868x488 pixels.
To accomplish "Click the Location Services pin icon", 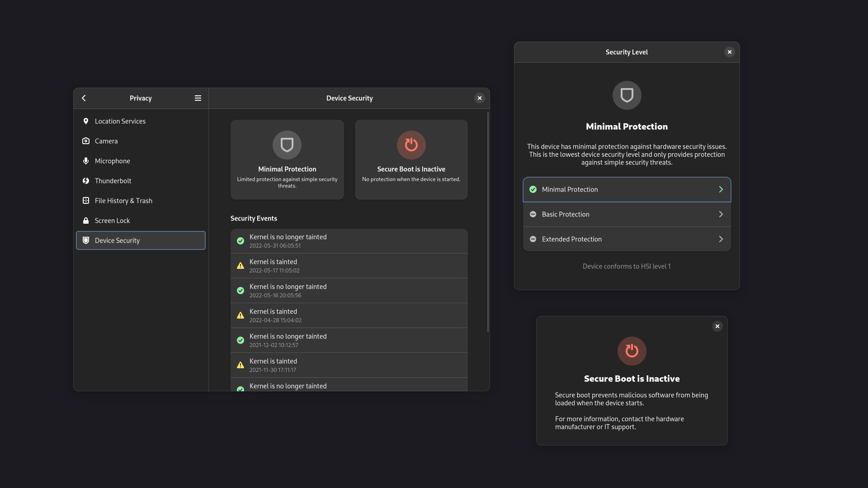I will [86, 121].
